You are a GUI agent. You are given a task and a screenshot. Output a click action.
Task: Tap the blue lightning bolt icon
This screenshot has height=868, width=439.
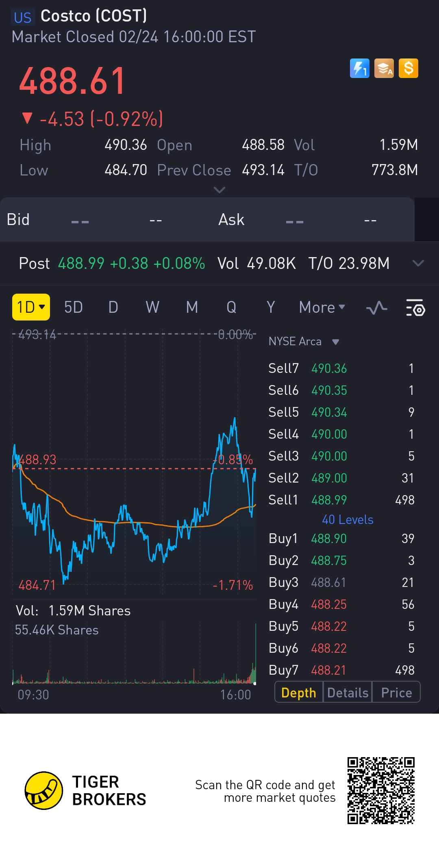[360, 68]
